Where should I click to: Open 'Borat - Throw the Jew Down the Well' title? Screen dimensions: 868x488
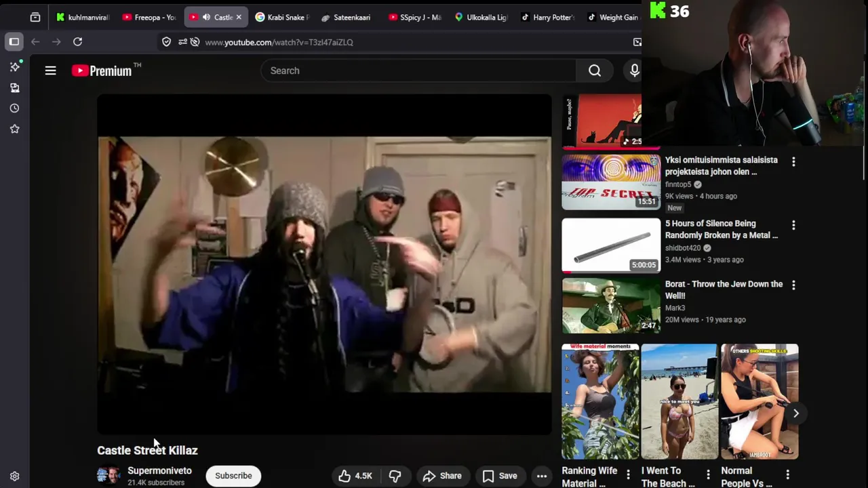[724, 289]
